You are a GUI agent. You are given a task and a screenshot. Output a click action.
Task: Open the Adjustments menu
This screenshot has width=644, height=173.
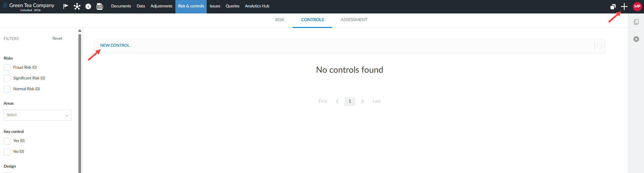161,6
